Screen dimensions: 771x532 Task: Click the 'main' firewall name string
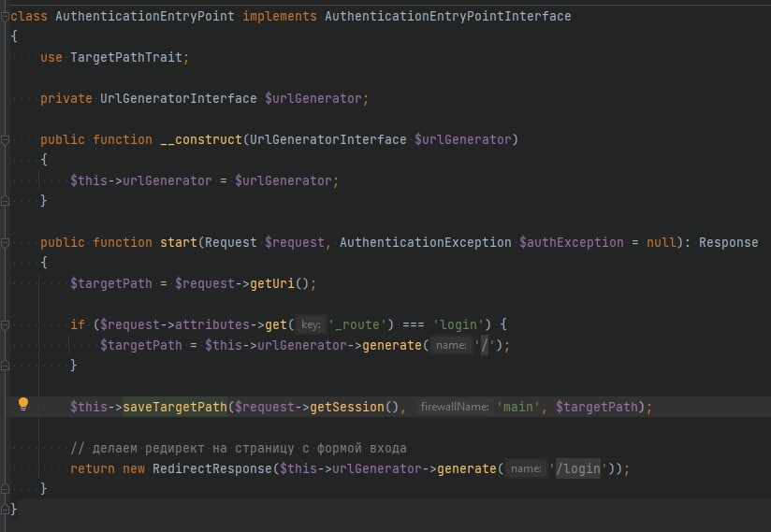pos(517,408)
